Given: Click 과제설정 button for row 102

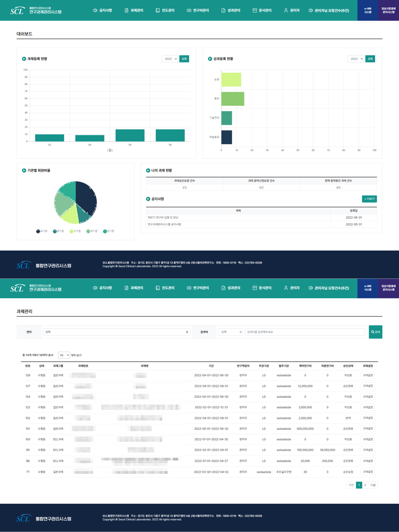Looking at the screenshot, I should coord(368,418).
